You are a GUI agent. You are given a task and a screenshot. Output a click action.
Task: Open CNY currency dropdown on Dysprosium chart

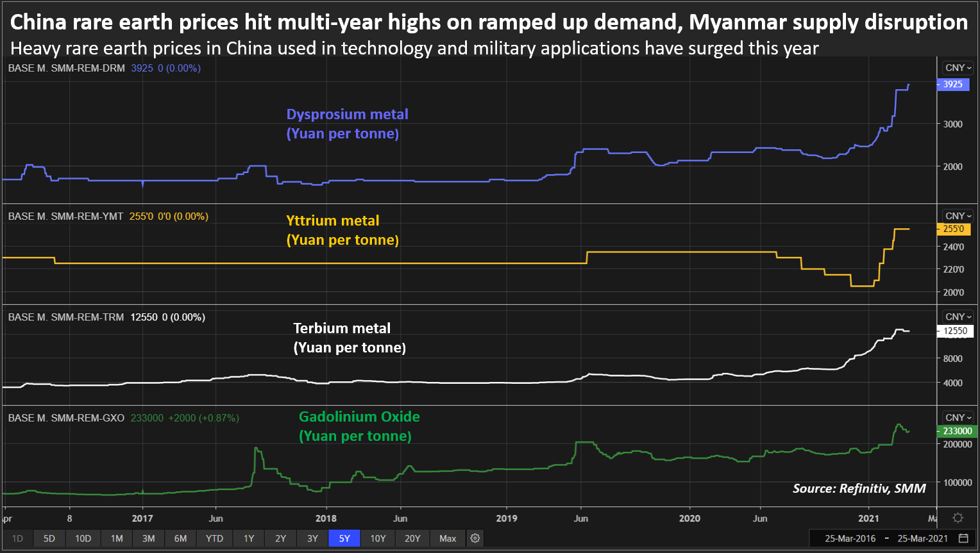958,68
